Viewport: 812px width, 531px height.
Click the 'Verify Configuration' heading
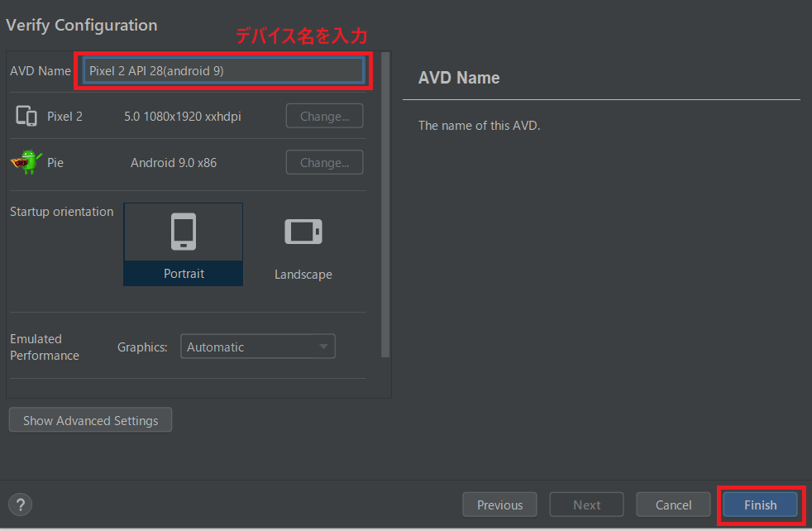pyautogui.click(x=81, y=25)
